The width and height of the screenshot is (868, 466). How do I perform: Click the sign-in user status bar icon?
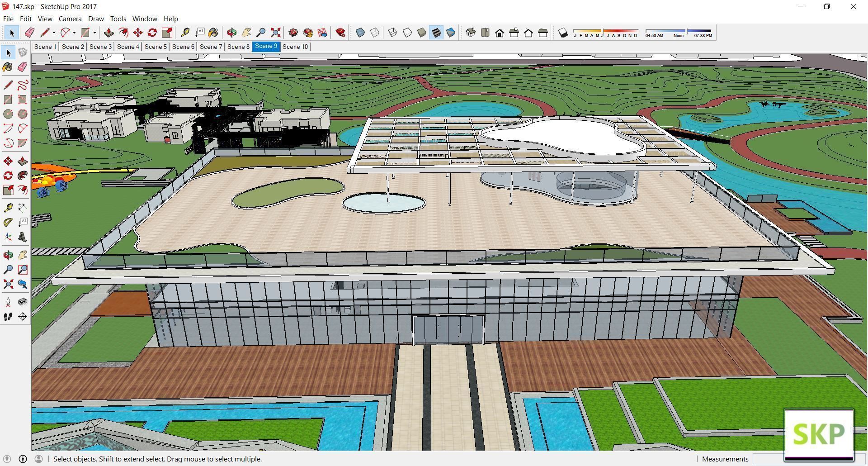click(38, 459)
